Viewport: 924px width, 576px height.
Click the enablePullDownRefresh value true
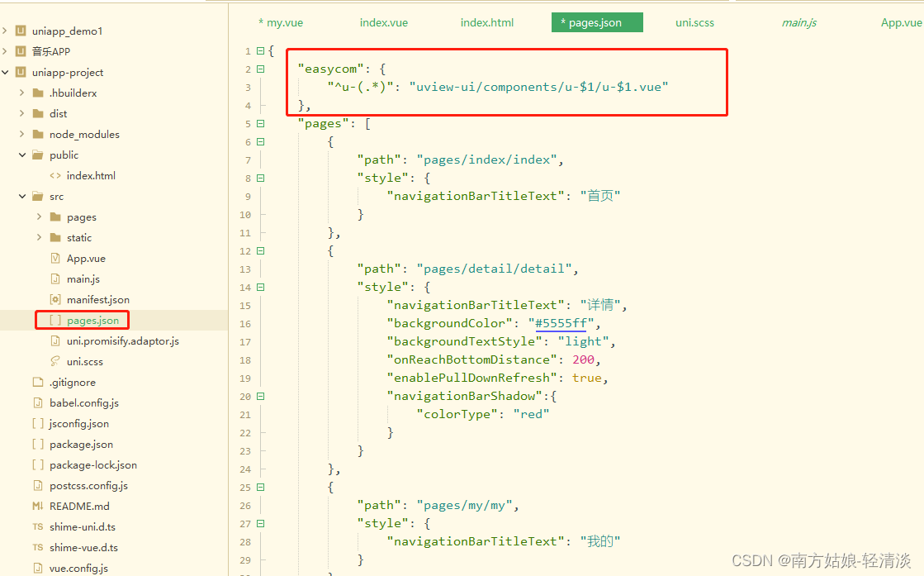(x=587, y=378)
